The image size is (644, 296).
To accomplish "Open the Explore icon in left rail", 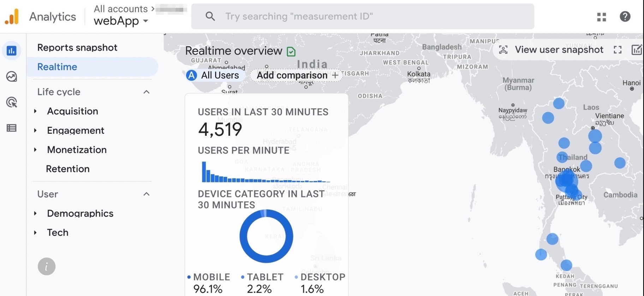I will tap(12, 77).
